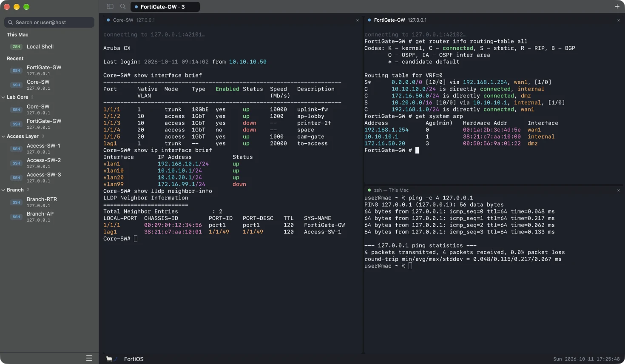Toggle the sidebar panel icon in the toolbar

110,6
